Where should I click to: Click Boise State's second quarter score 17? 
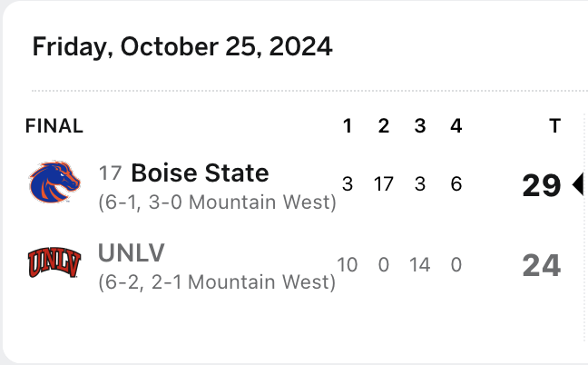click(384, 184)
